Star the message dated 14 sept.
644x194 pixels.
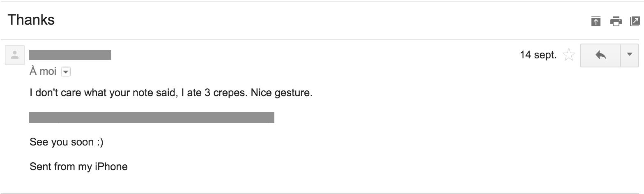[x=569, y=55]
